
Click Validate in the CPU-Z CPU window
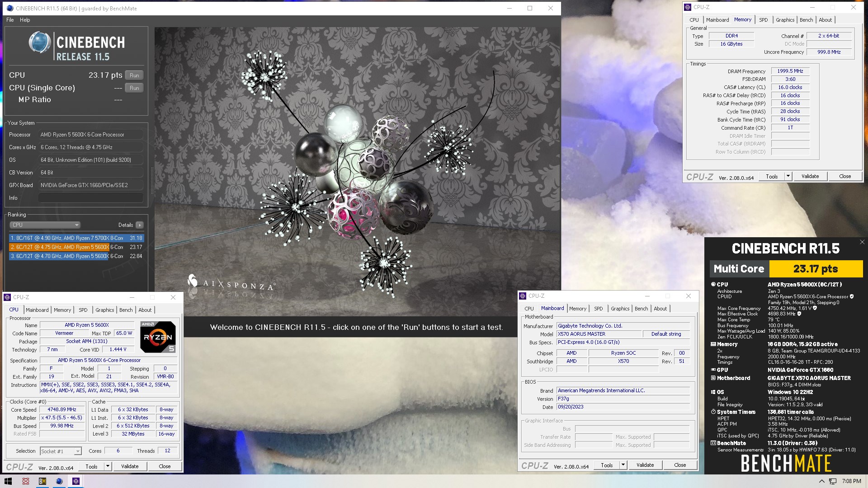pos(130,466)
